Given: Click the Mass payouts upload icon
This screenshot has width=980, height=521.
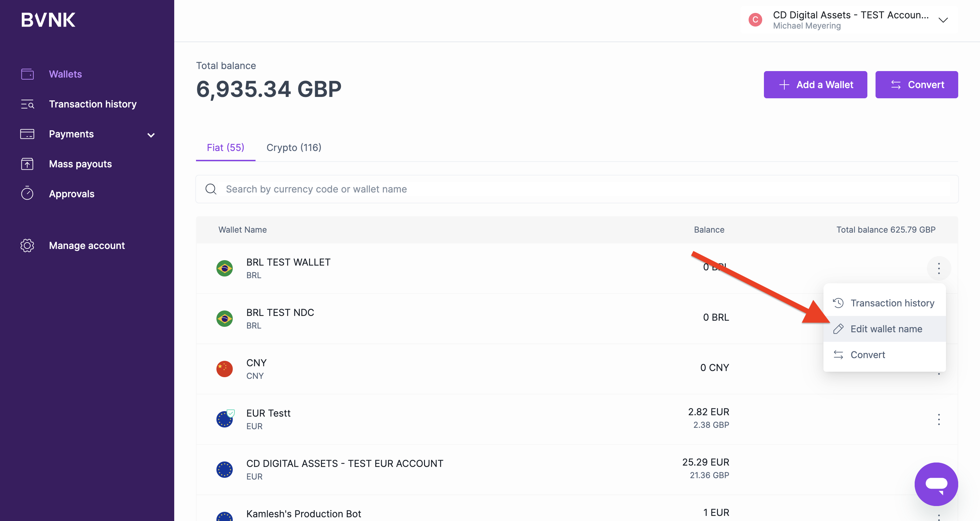Looking at the screenshot, I should click(27, 164).
